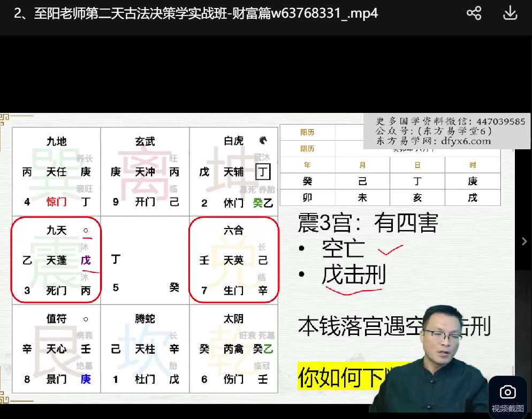Click the 戊击刑 underlined bullet text
Image resolution: width=532 pixels, height=419 pixels.
[x=353, y=276]
